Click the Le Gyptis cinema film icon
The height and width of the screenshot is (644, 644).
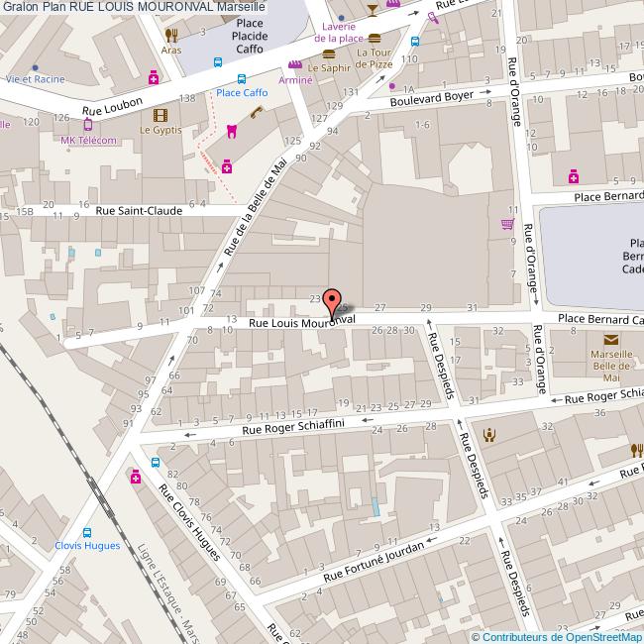tap(160, 115)
